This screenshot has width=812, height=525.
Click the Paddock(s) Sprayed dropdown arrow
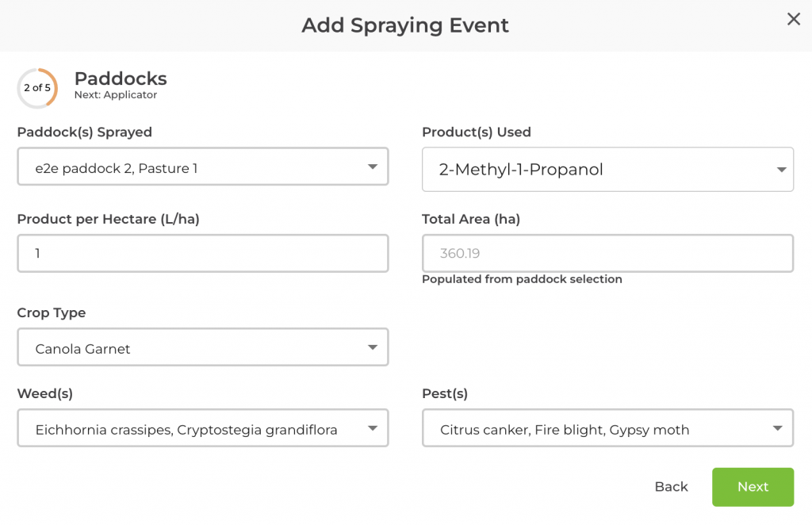(x=373, y=167)
